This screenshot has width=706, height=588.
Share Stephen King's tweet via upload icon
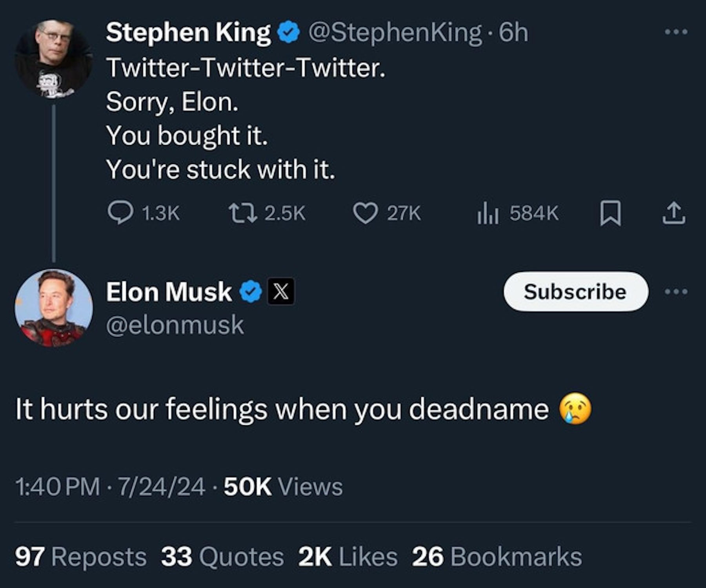pyautogui.click(x=674, y=213)
